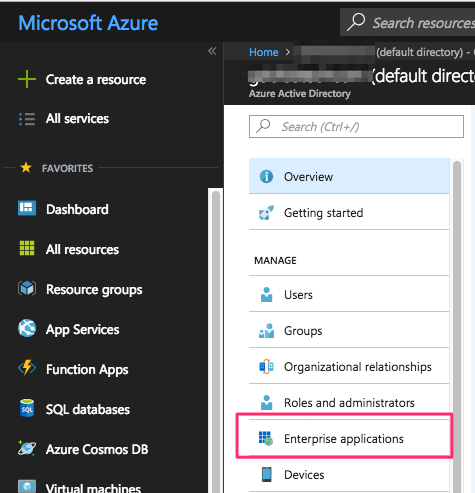Screen dimensions: 475x493
Task: Click the directory menu scrollbar
Action: coord(457,326)
